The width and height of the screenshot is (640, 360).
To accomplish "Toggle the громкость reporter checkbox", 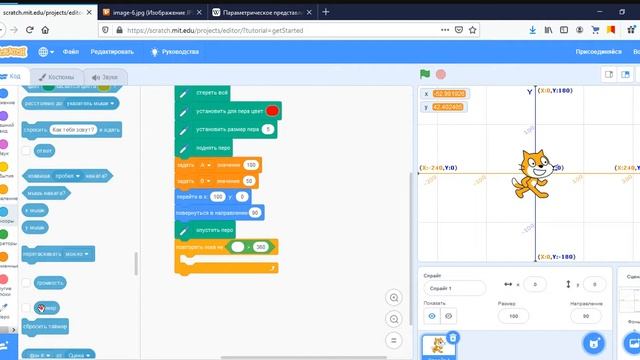I will [26, 283].
